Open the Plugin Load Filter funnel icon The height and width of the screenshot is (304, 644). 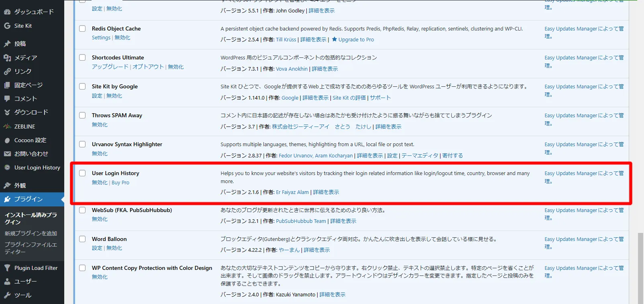[x=7, y=268]
